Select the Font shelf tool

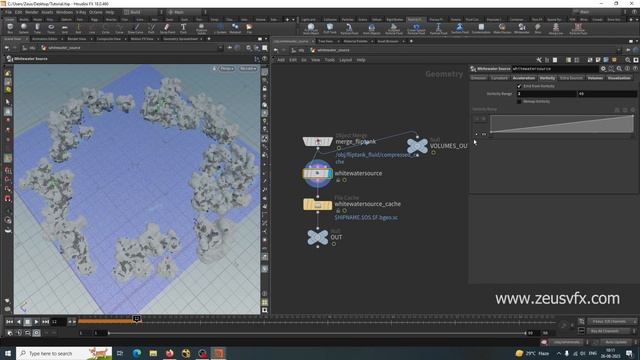pos(183,28)
